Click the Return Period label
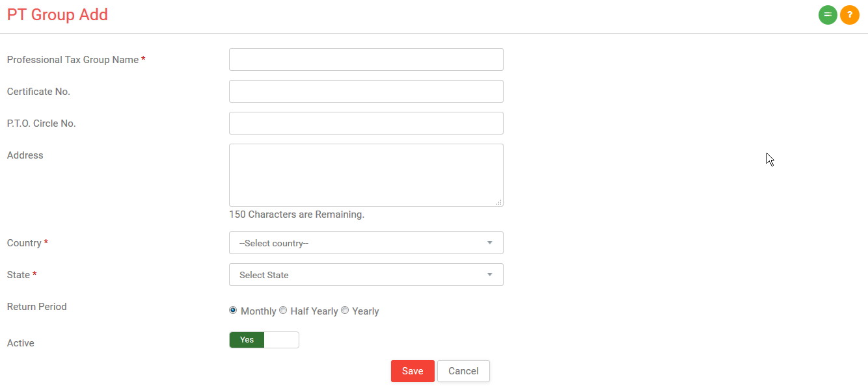Image resolution: width=868 pixels, height=388 pixels. tap(37, 307)
